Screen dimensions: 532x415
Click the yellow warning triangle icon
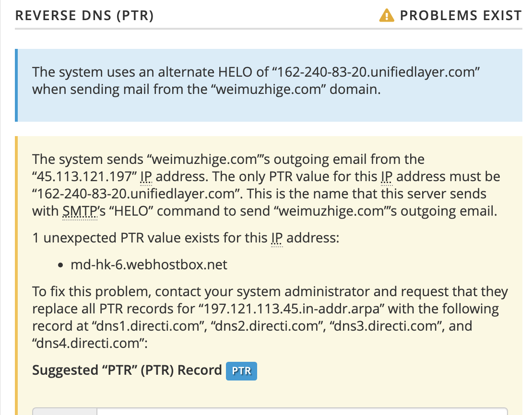click(386, 16)
